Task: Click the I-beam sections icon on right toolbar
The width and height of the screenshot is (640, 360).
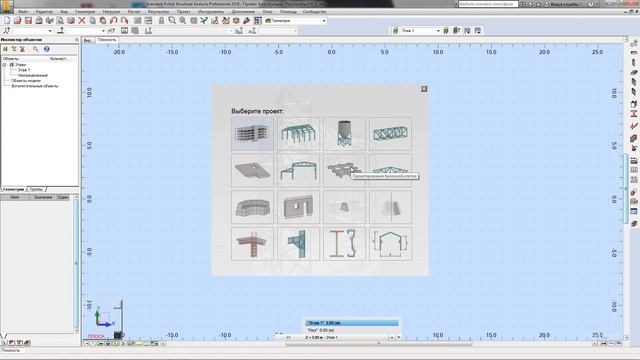Action: coord(633,114)
